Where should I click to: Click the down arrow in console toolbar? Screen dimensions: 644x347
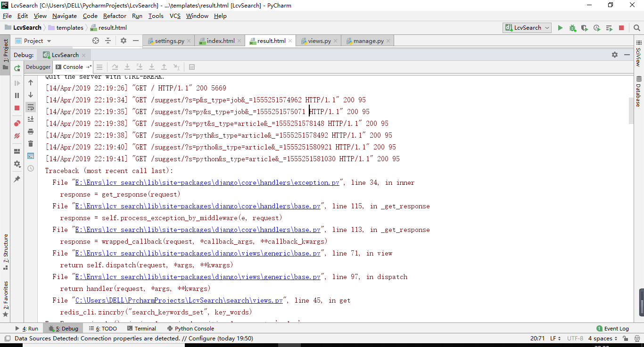31,95
